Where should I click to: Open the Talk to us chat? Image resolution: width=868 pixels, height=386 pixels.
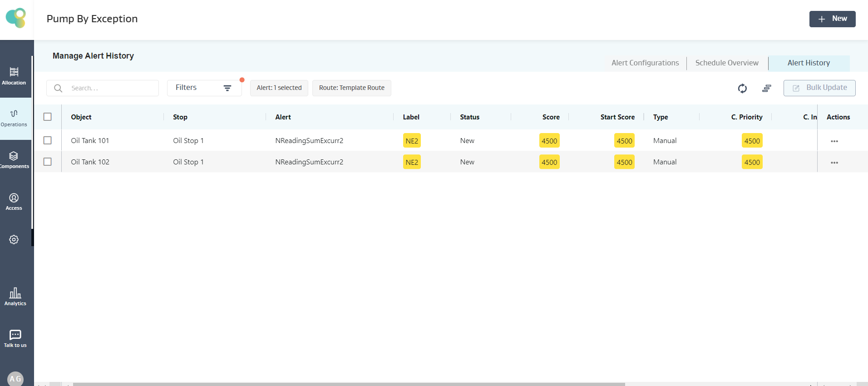click(15, 339)
